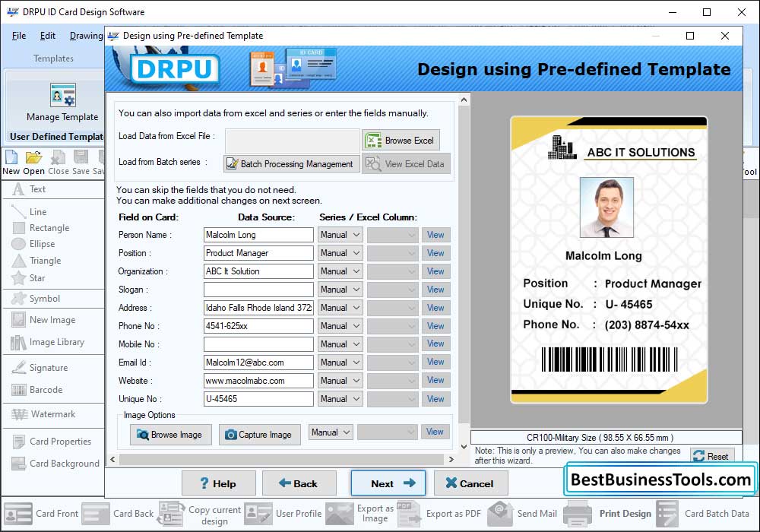Click the vertical scrollbar up arrow

pos(464,100)
